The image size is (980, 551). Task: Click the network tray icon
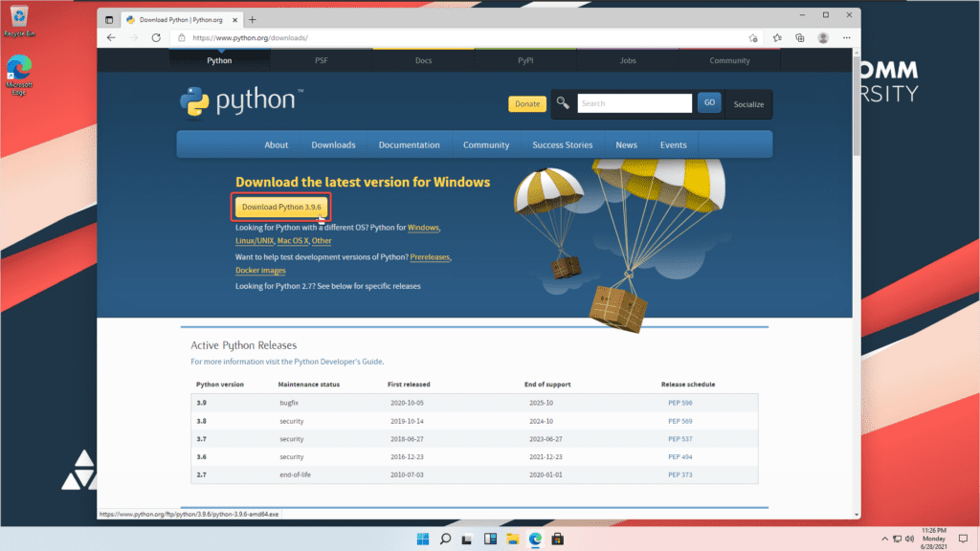(x=897, y=540)
